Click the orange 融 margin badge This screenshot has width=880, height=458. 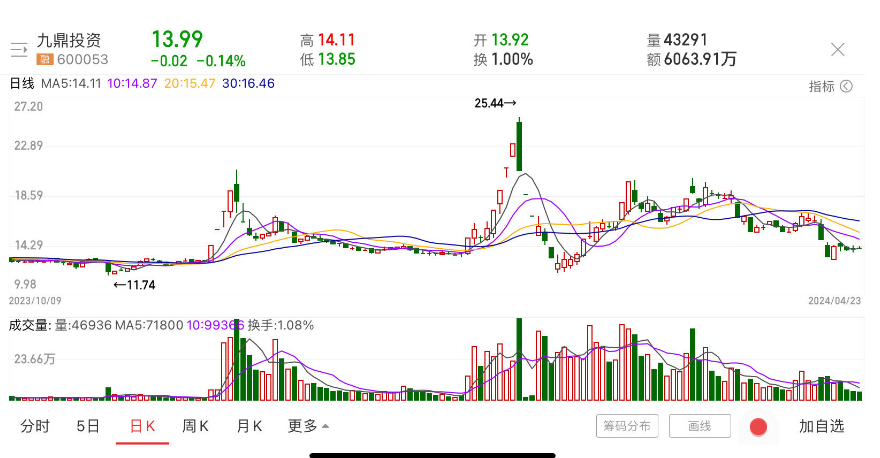(44, 60)
